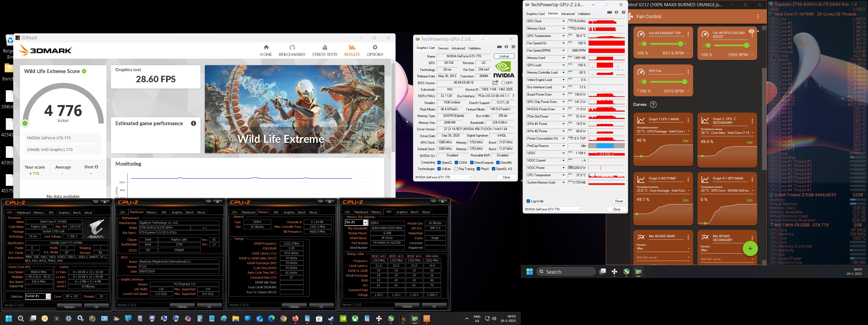This screenshot has width=868, height=325.
Task: Click Steam icon in taskbar
Action: click(331, 318)
